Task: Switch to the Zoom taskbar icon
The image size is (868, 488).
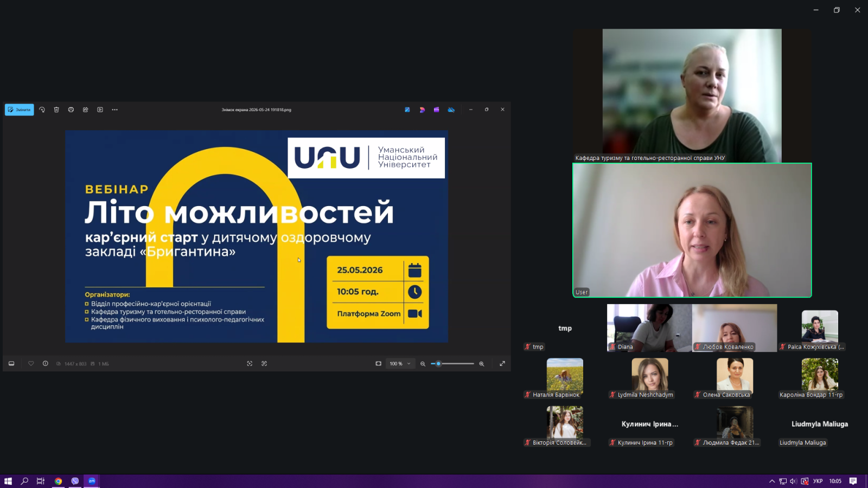Action: click(92, 481)
